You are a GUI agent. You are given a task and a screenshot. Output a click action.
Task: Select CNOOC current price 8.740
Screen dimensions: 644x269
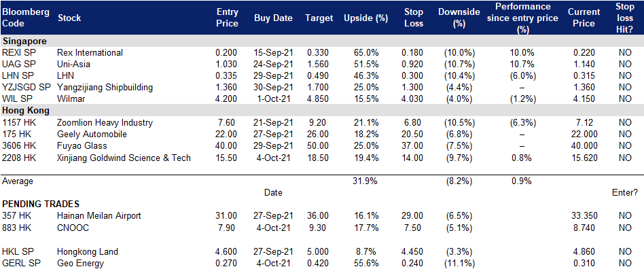tap(585, 228)
